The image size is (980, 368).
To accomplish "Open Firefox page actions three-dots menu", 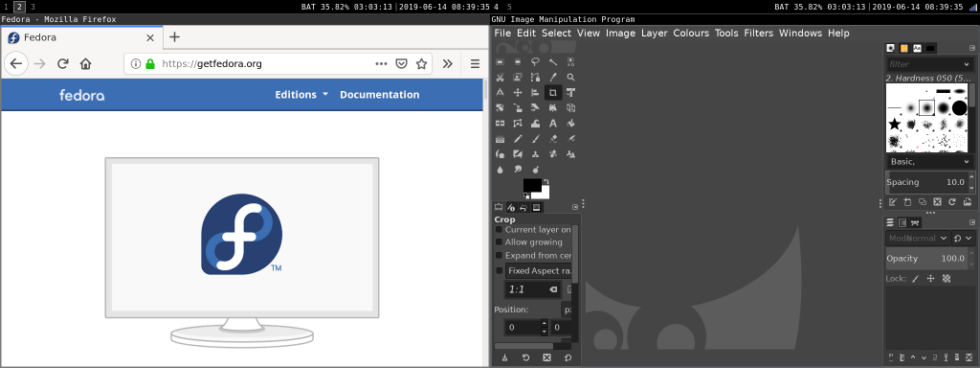I will (x=381, y=63).
